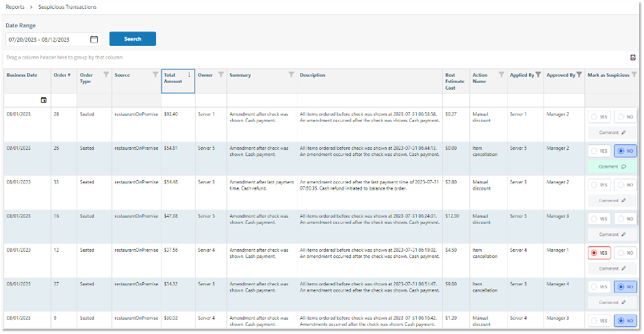Open Business Date filter calendar icon
Viewport: 644px width, 334px height.
tap(44, 100)
